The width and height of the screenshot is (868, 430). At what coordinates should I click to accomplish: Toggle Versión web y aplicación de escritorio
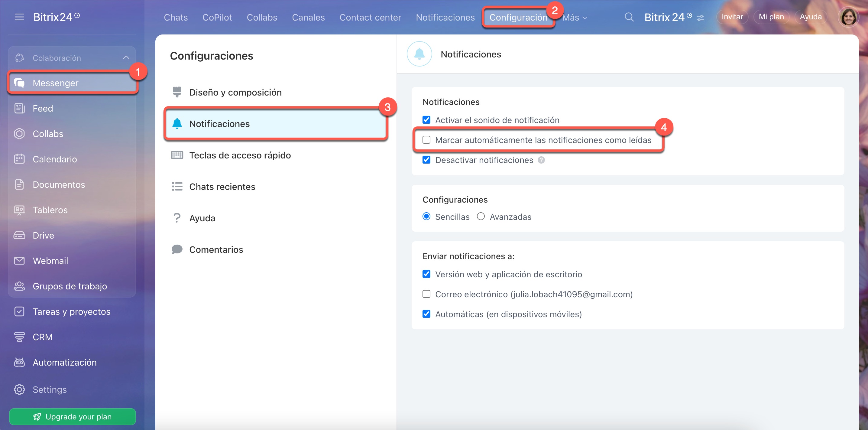click(x=426, y=274)
